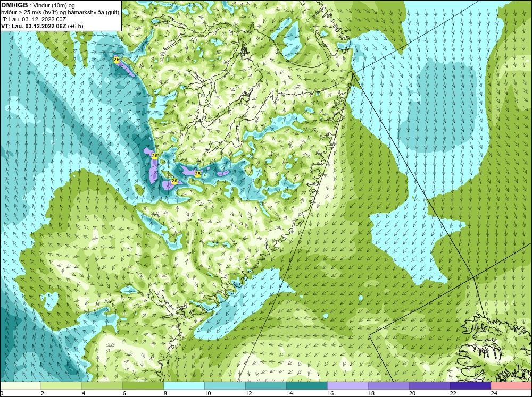This screenshot has height=397, width=532.
Task: Click the DMI/IGB title text
Action: point(14,5)
